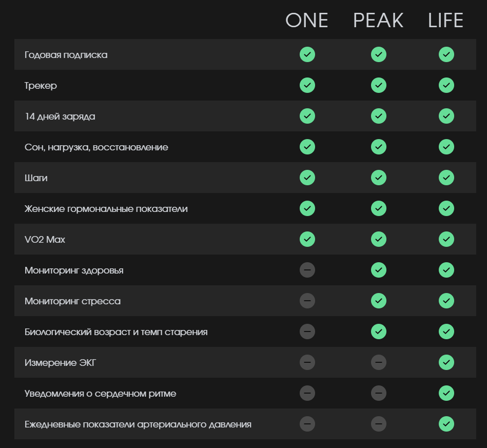Click the LIFE checkmark for Шаги
The width and height of the screenshot is (487, 448).
tap(446, 178)
